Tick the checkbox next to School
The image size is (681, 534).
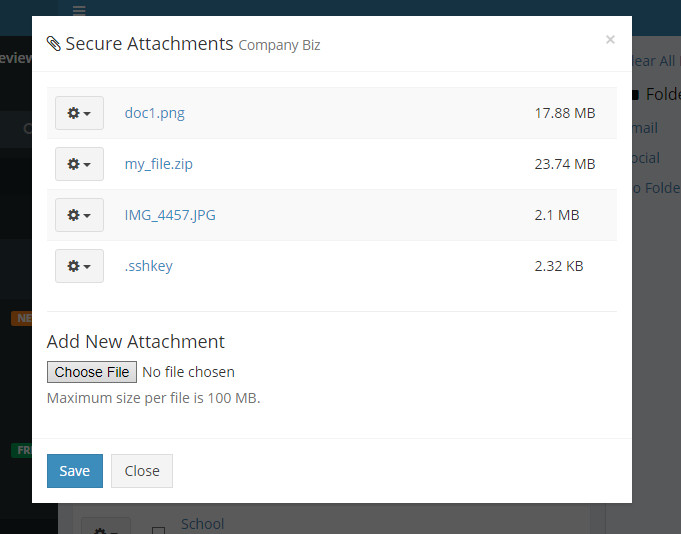(x=158, y=529)
